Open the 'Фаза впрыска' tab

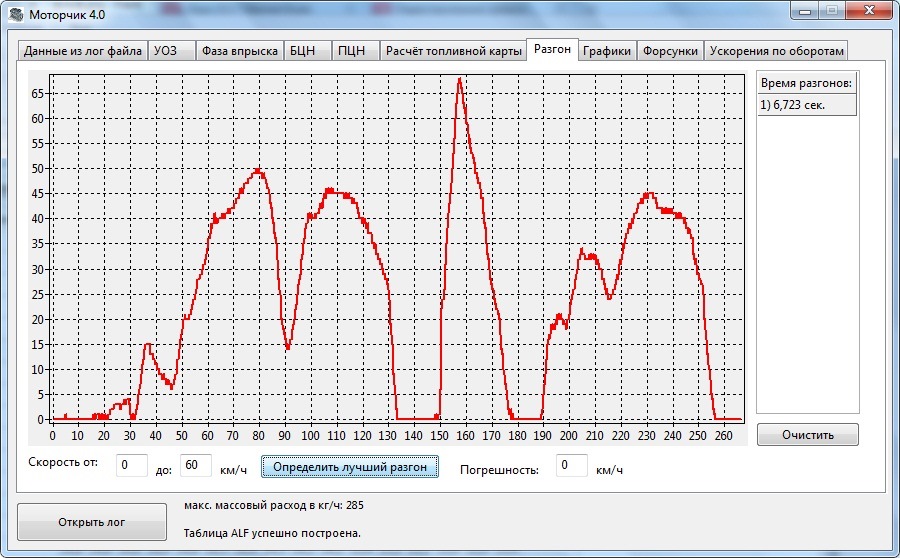(x=239, y=51)
